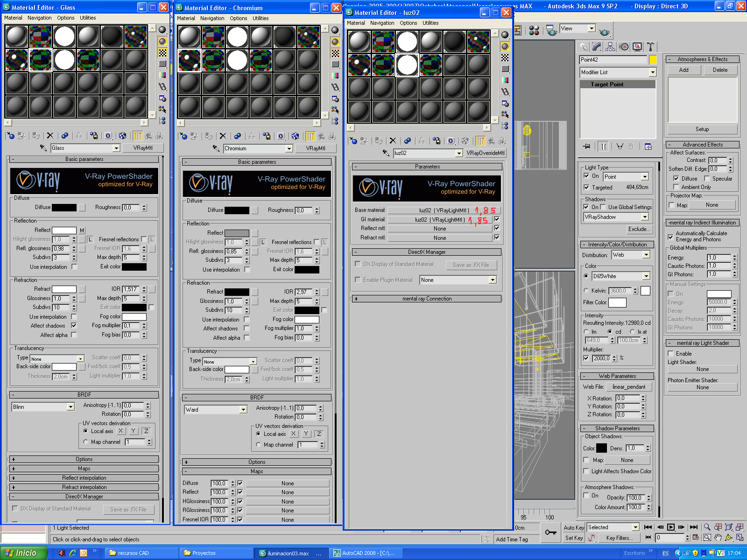Open Chromium Reflect gray color swatch
The height and width of the screenshot is (560, 747).
pos(237,233)
